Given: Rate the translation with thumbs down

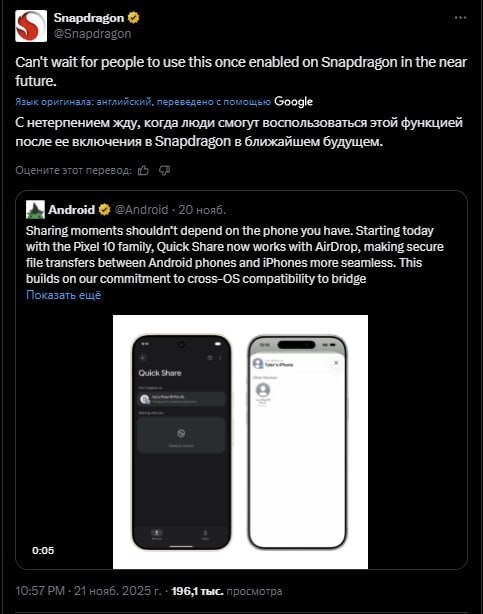Looking at the screenshot, I should pos(165,170).
